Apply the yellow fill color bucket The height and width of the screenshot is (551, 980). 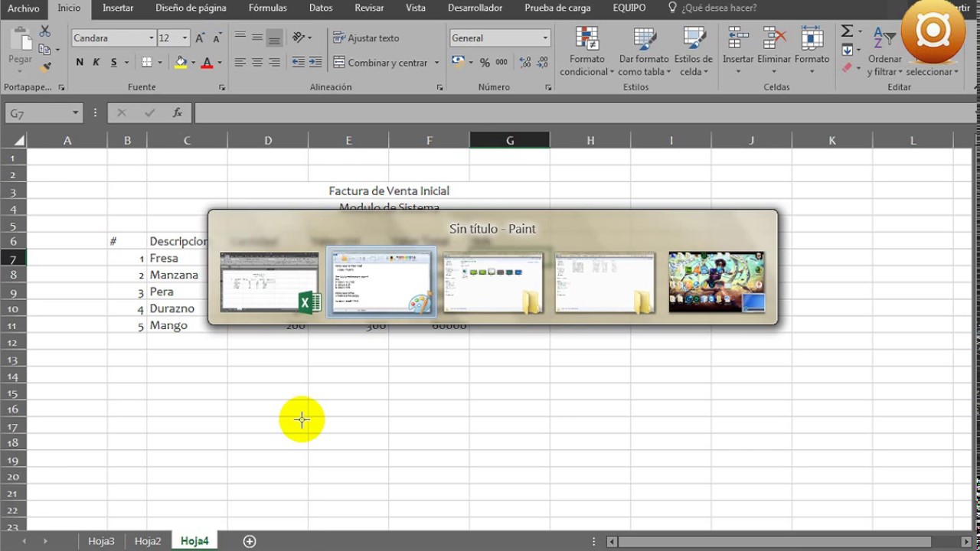pyautogui.click(x=181, y=63)
